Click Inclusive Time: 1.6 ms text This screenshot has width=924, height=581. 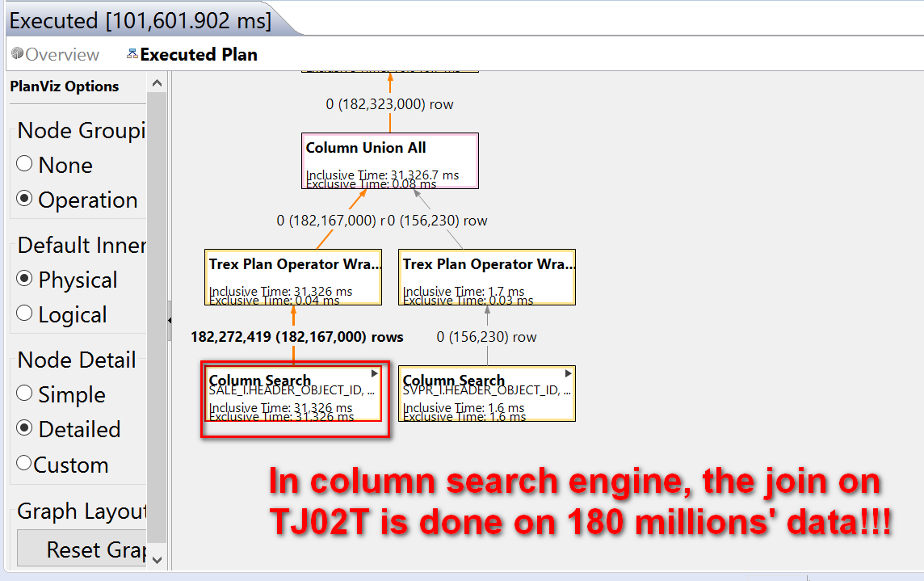[x=464, y=407]
